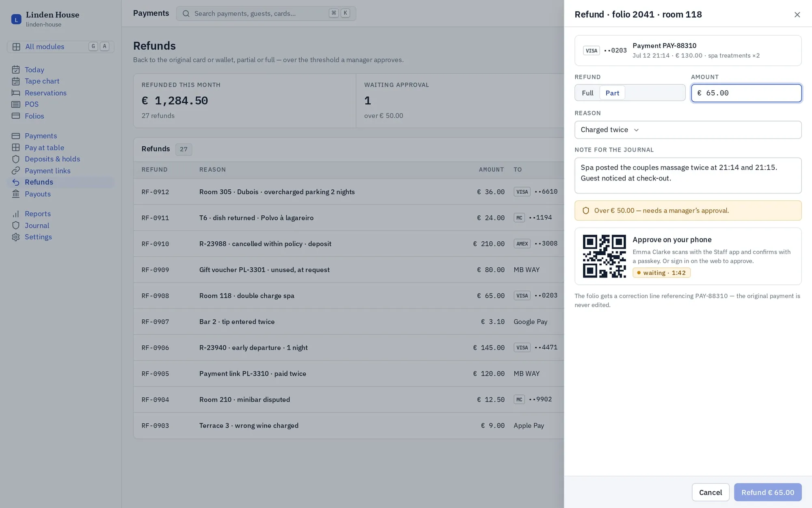The height and width of the screenshot is (508, 812).
Task: Click refund row RF-0912
Action: pos(349,192)
